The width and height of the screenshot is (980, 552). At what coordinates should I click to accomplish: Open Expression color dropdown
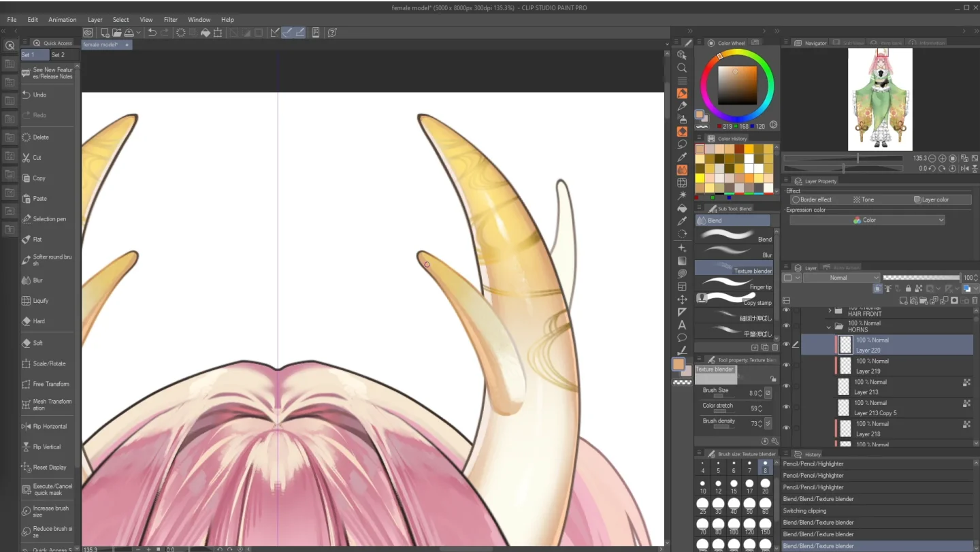pyautogui.click(x=867, y=220)
